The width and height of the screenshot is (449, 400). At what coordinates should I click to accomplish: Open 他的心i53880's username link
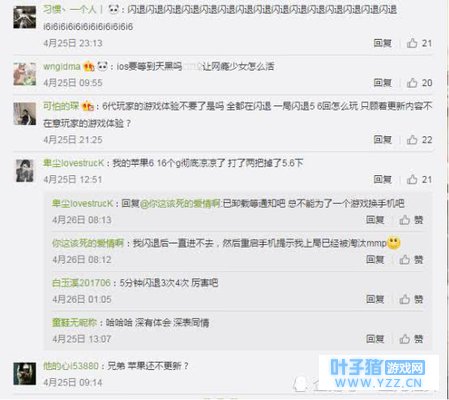71,366
